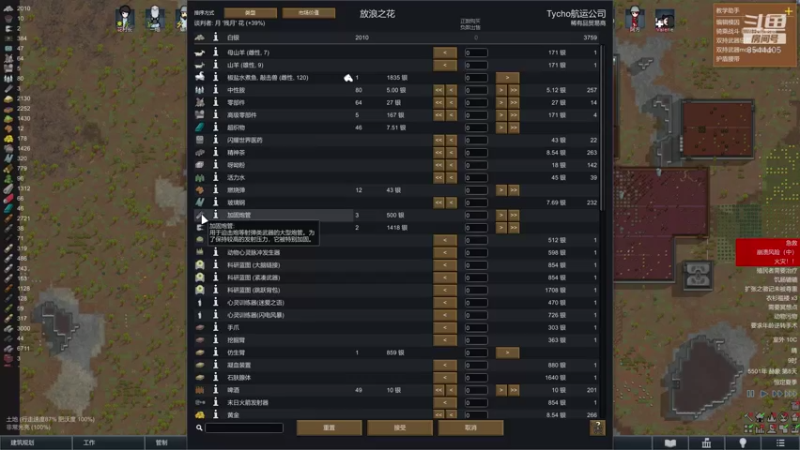Focus the trade search text box
The height and width of the screenshot is (450, 800).
point(244,428)
